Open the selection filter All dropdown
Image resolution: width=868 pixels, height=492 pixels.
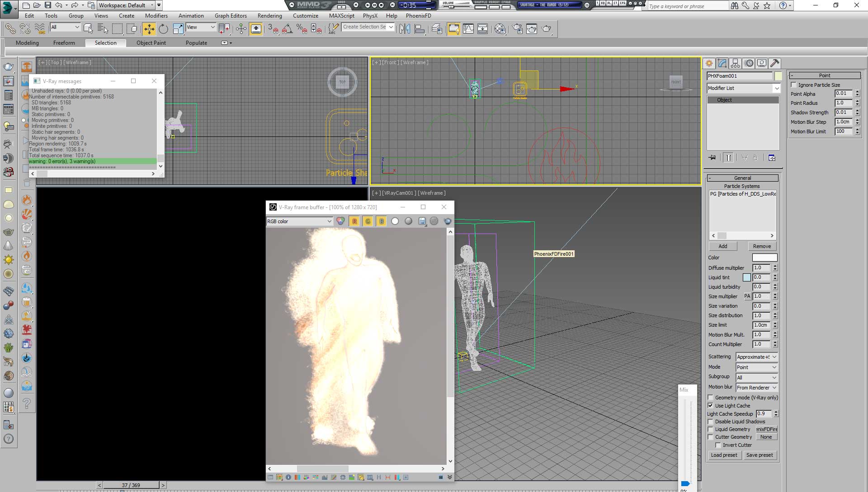65,27
